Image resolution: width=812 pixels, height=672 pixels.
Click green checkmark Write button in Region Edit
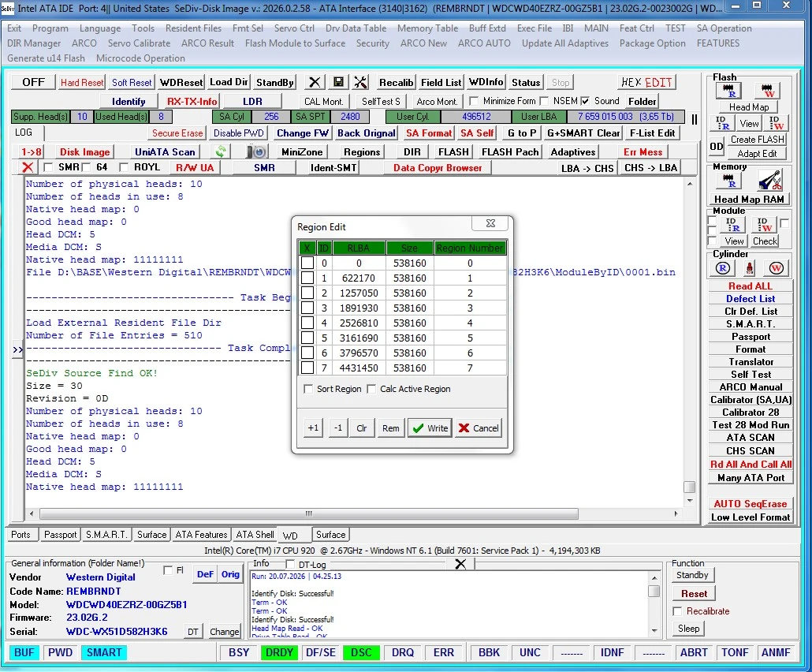(x=430, y=428)
